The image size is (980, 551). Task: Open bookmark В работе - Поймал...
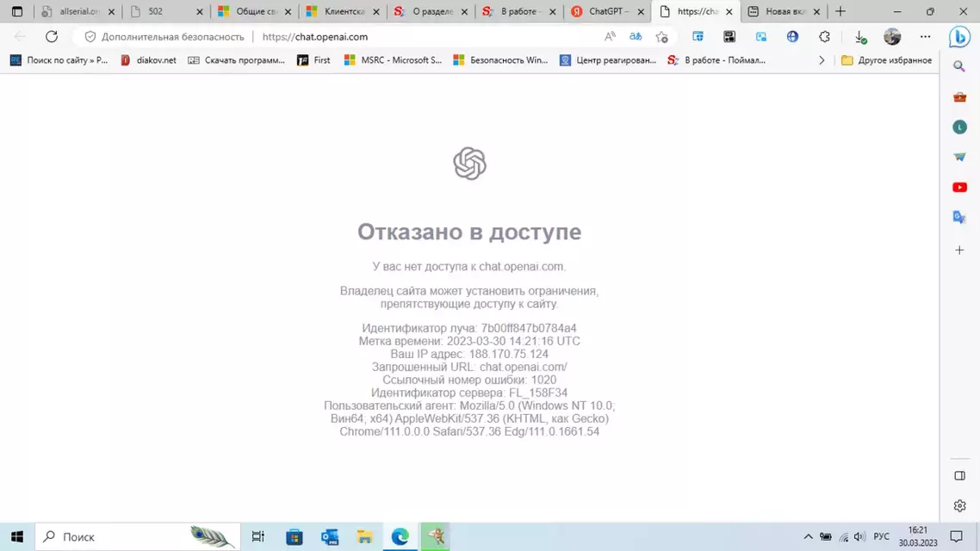[x=716, y=60]
